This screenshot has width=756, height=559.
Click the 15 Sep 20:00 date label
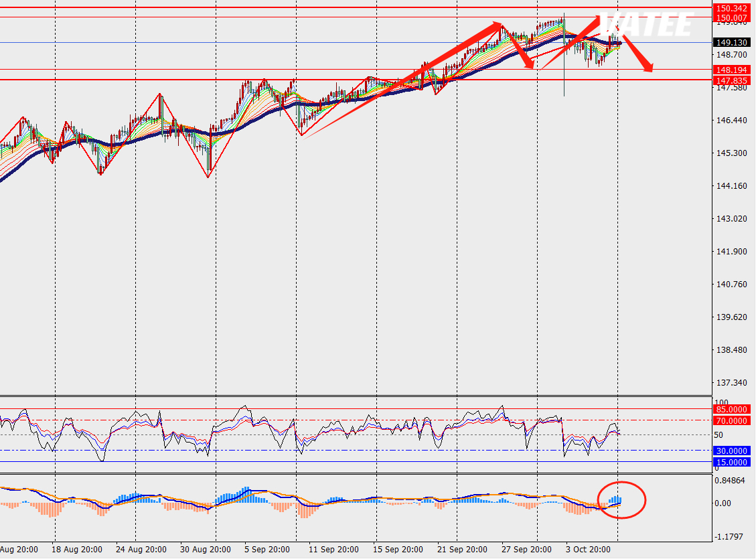pos(398,550)
